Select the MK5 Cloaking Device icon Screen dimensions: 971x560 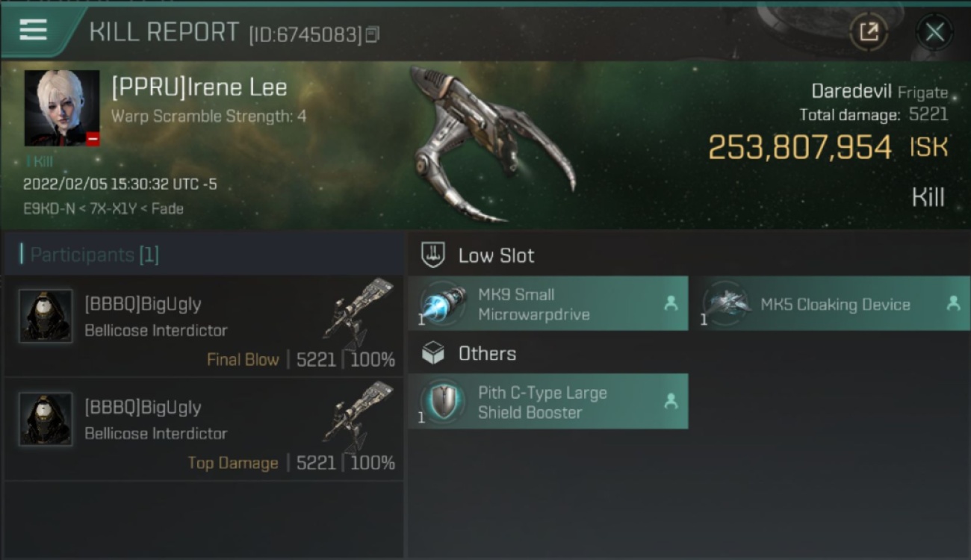725,304
